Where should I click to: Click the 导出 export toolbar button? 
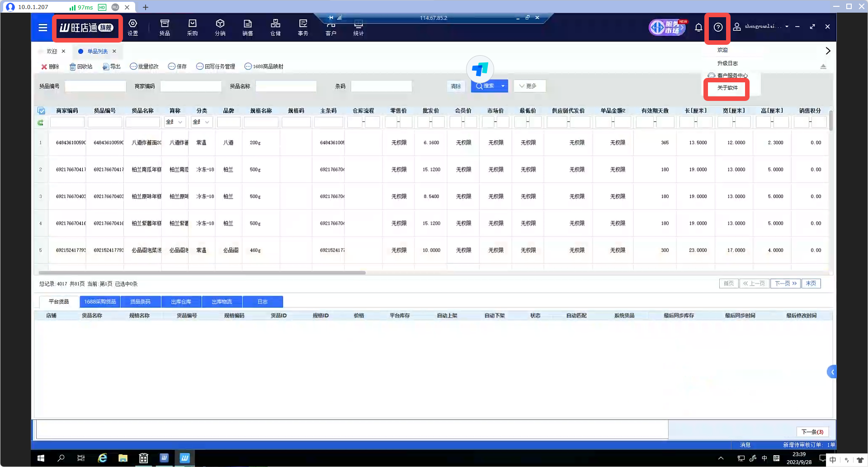(x=112, y=67)
